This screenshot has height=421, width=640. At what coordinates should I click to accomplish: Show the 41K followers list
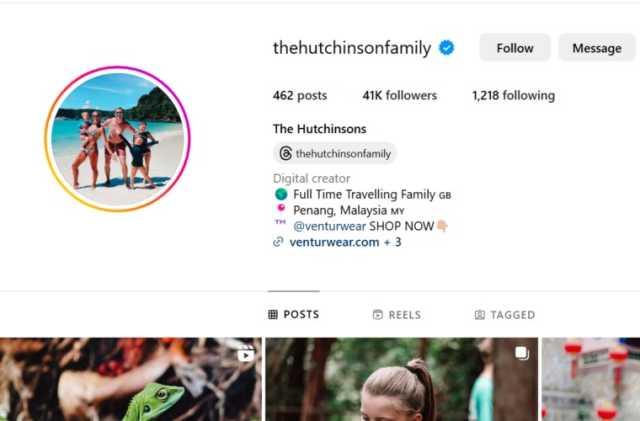400,95
